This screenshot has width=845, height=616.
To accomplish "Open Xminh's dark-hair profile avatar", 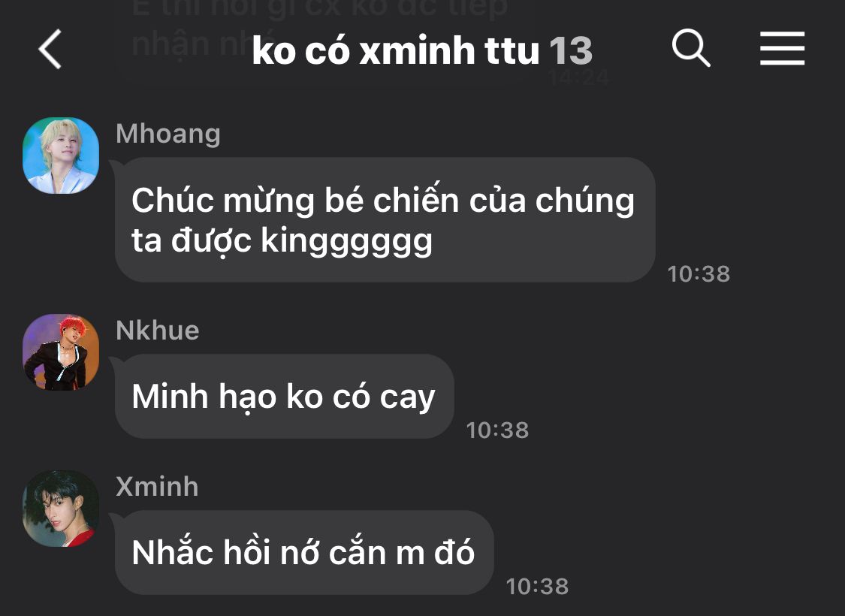I will [61, 509].
